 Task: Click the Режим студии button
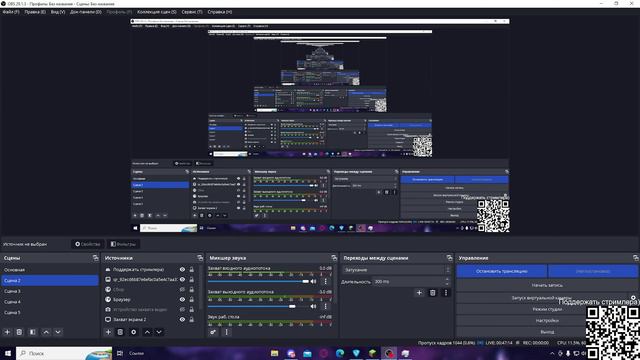pos(547,309)
